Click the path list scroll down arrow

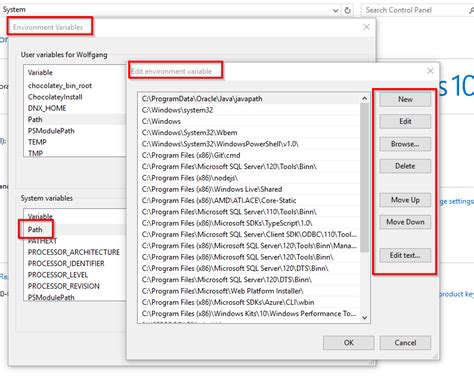click(364, 318)
